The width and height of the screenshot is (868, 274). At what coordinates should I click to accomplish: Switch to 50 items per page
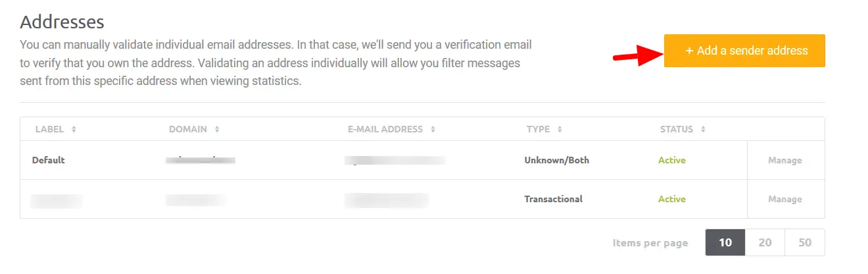[805, 242]
